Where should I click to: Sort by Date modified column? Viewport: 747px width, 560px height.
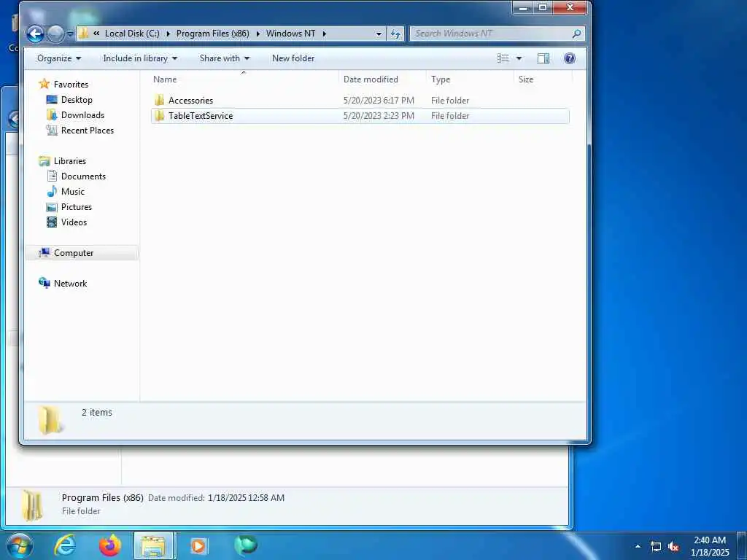(382, 79)
